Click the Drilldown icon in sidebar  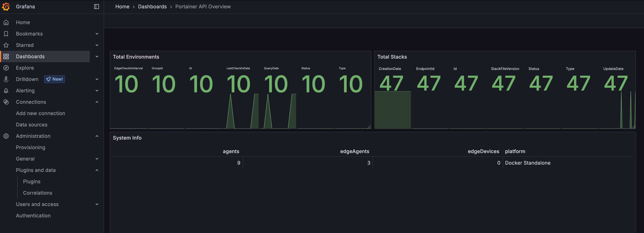click(6, 79)
